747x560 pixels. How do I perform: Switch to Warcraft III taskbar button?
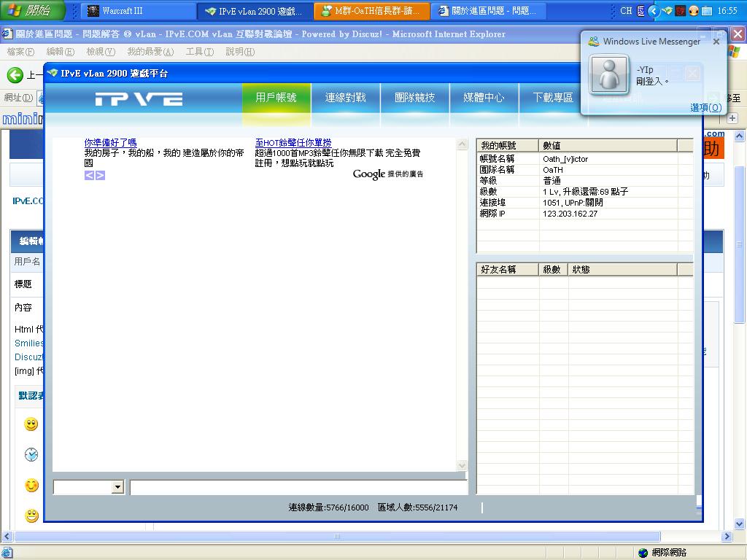[138, 10]
